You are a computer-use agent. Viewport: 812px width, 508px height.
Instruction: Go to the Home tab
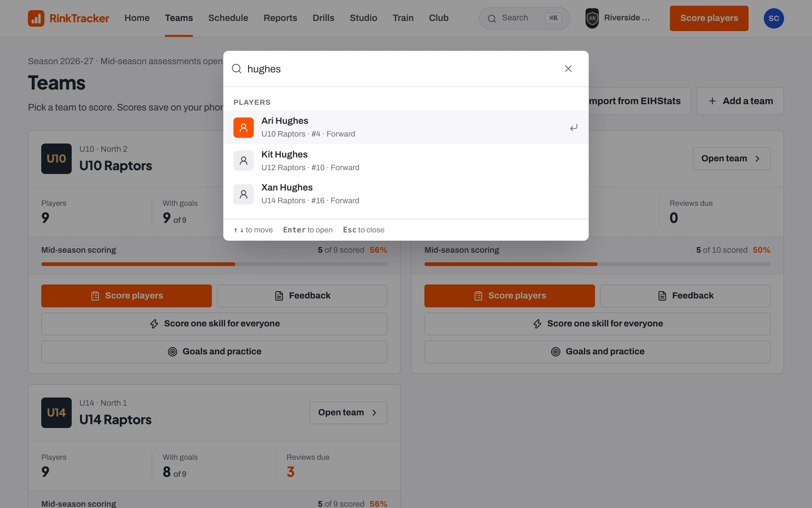click(137, 18)
